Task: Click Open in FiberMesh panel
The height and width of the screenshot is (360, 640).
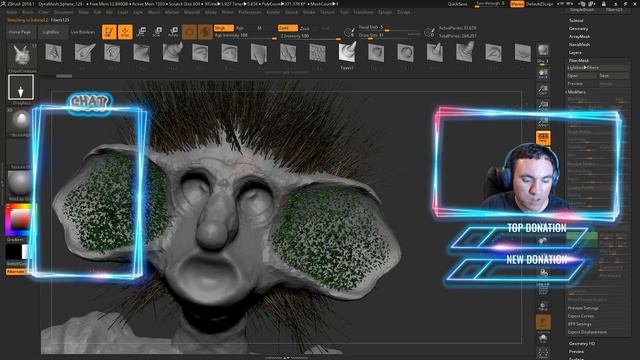Action: pos(582,76)
